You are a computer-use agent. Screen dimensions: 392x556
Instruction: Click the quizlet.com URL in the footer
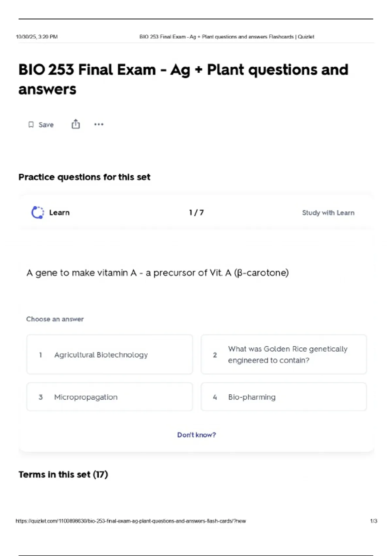(x=131, y=521)
